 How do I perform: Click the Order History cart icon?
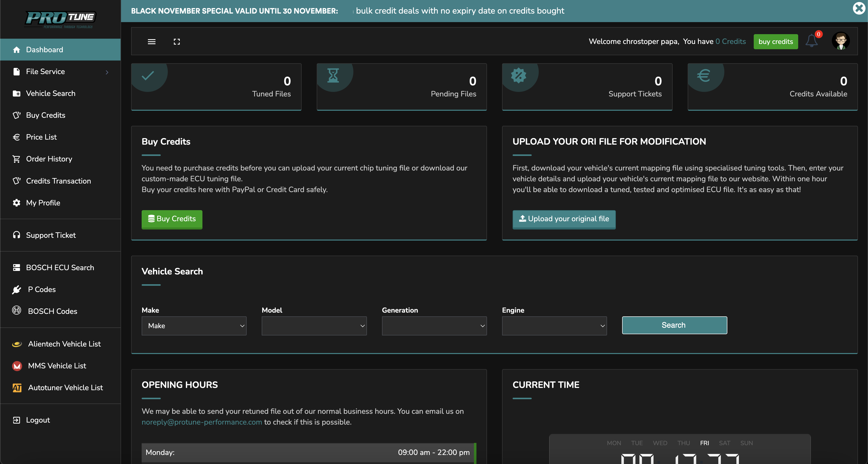pos(17,159)
